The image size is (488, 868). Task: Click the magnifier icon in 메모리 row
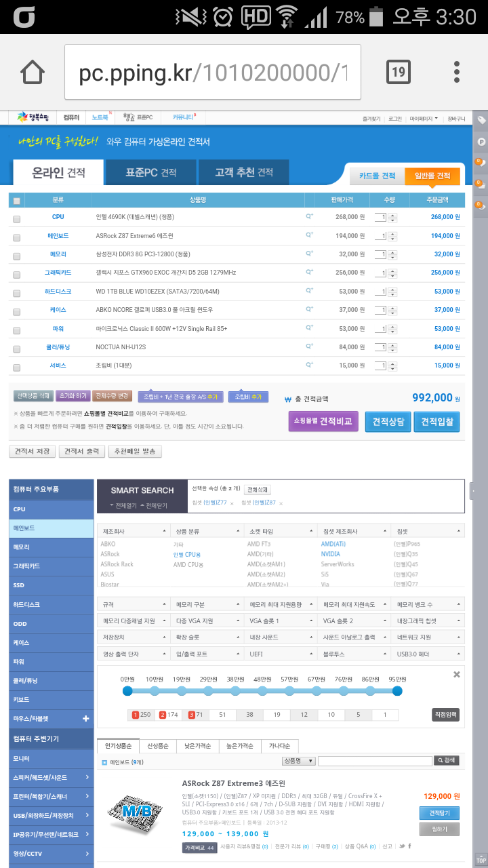pos(310,254)
